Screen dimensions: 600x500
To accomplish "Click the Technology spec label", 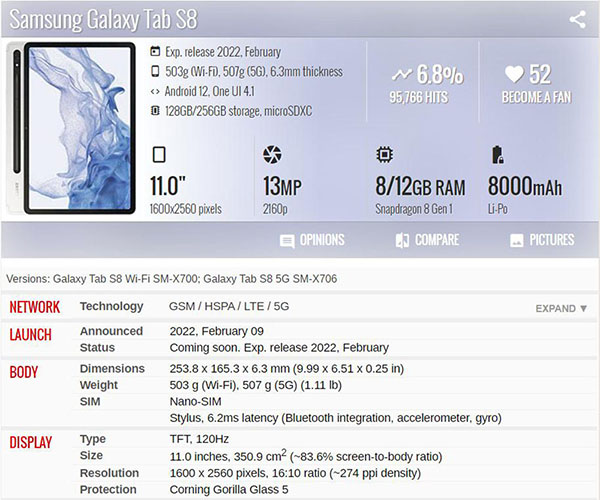I will tap(111, 307).
